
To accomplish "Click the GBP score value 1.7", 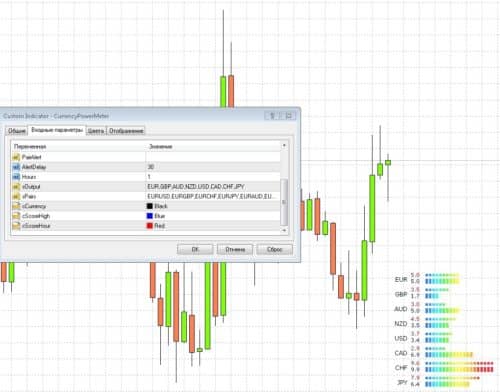I will [415, 296].
